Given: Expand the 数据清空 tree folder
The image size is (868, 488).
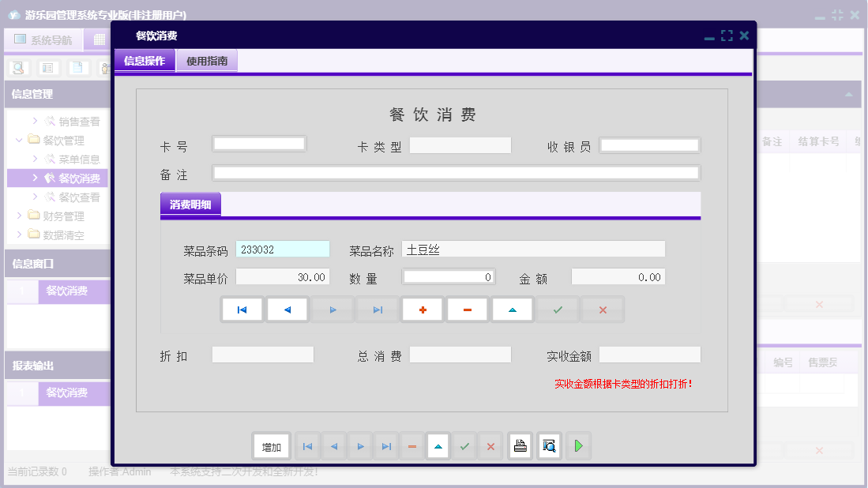Looking at the screenshot, I should (19, 235).
